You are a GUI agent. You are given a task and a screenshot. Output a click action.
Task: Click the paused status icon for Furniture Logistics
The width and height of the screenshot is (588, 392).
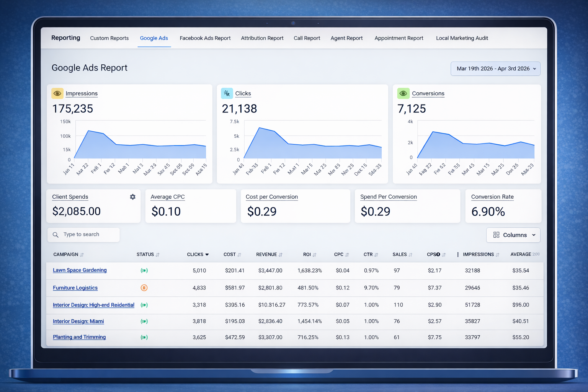pos(144,287)
